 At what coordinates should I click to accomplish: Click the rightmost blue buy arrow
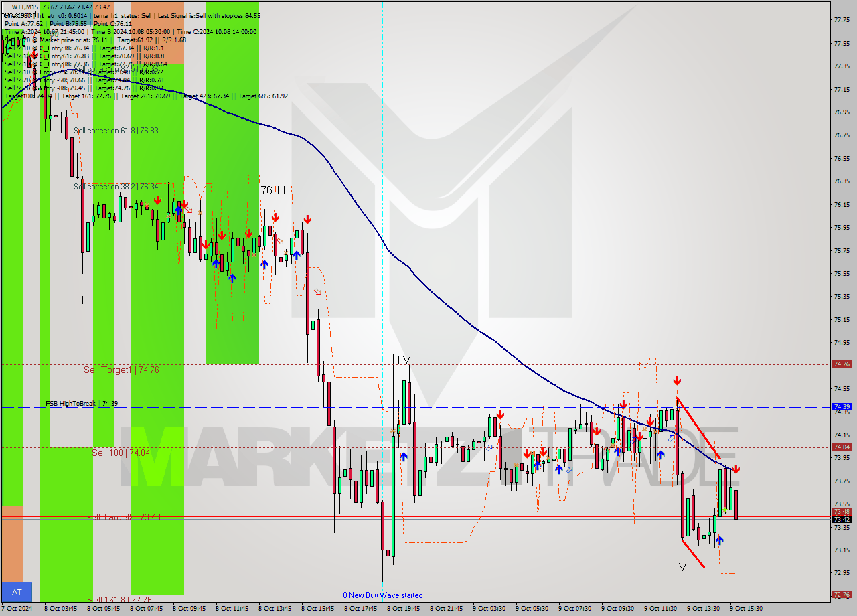(x=719, y=540)
